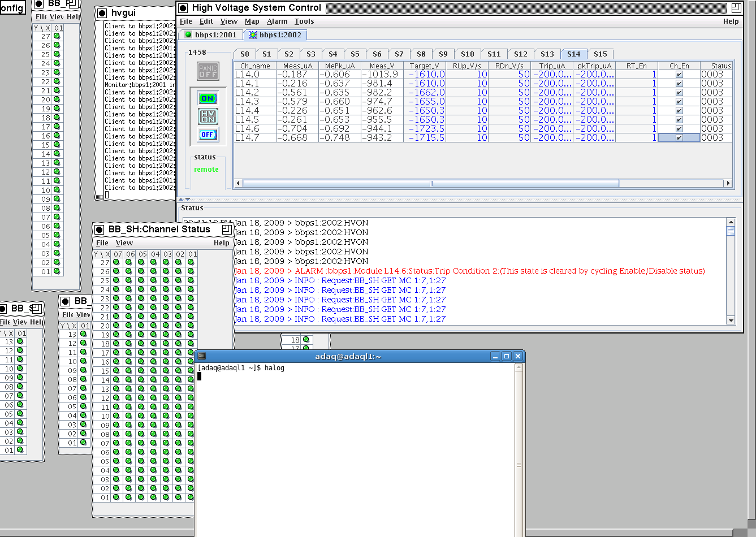
Task: Click BB_SH LED at row 01, column 07
Action: [116, 497]
